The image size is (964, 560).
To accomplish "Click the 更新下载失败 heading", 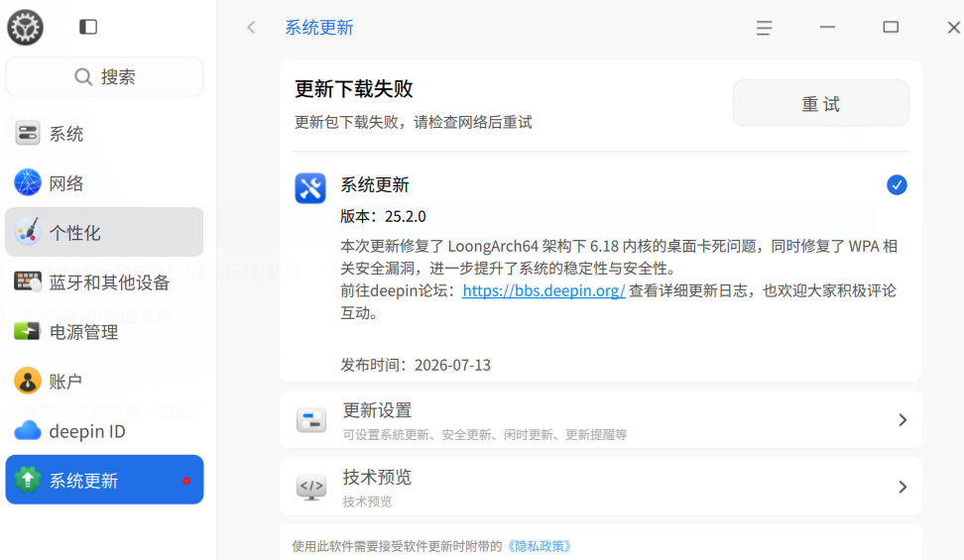I will 354,89.
